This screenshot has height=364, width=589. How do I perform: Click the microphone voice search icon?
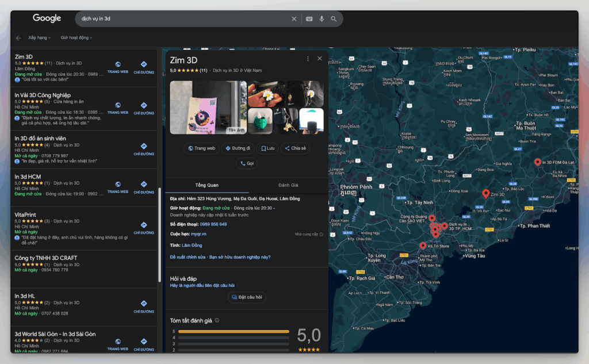(322, 19)
